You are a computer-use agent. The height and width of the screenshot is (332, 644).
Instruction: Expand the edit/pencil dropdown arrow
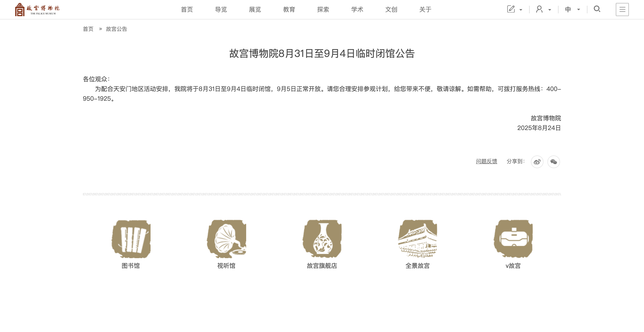tap(521, 10)
